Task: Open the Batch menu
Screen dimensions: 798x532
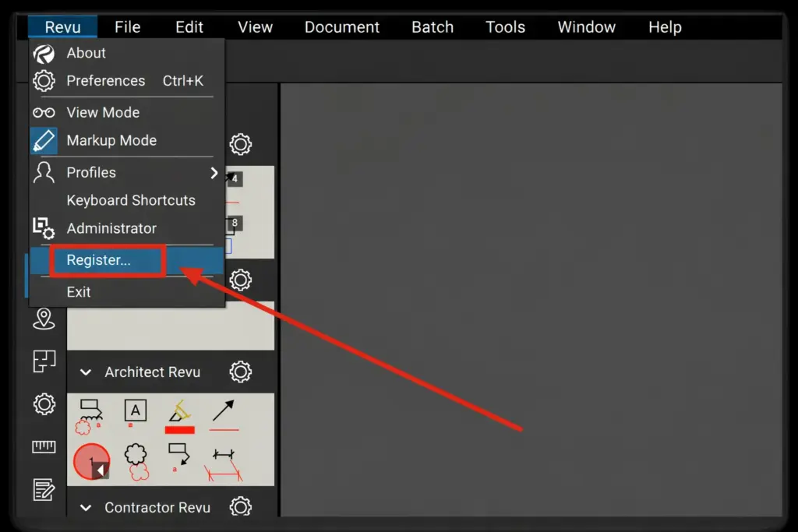Action: [433, 26]
